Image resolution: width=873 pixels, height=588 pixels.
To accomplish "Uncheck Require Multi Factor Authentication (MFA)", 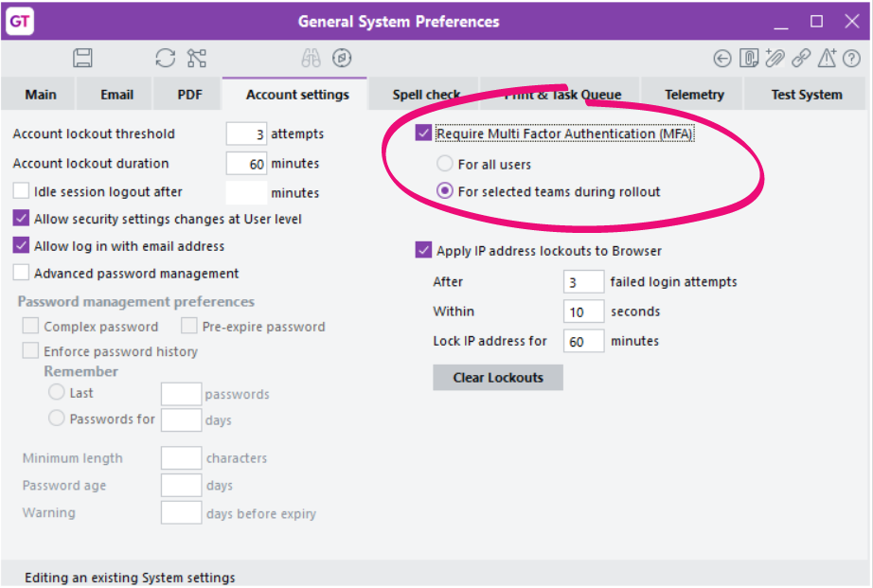I will point(423,134).
